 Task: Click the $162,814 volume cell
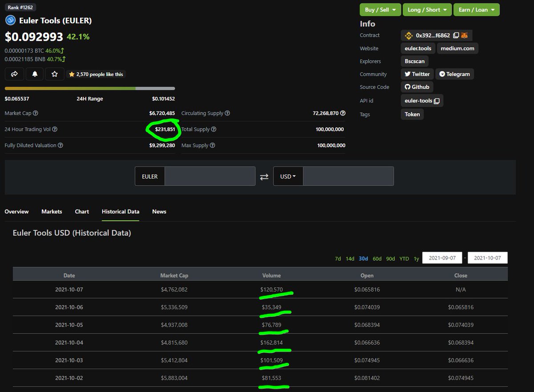click(x=271, y=343)
